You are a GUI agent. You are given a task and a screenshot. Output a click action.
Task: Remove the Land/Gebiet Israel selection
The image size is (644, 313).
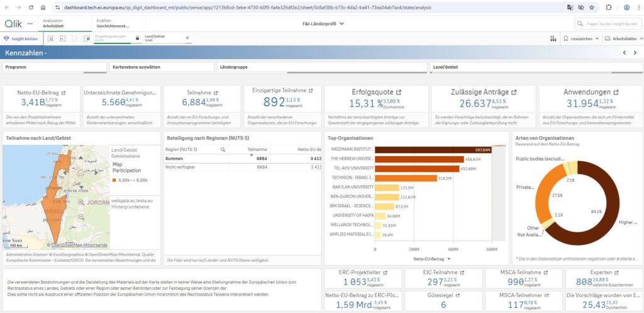pos(187,38)
